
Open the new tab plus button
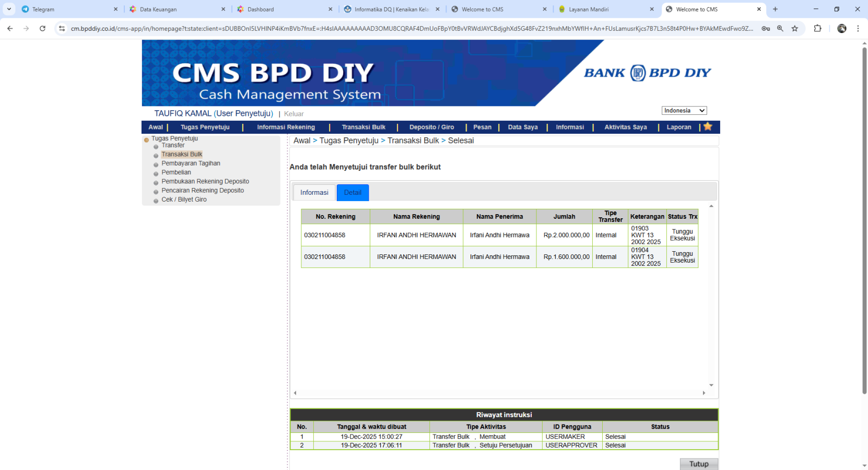click(775, 9)
